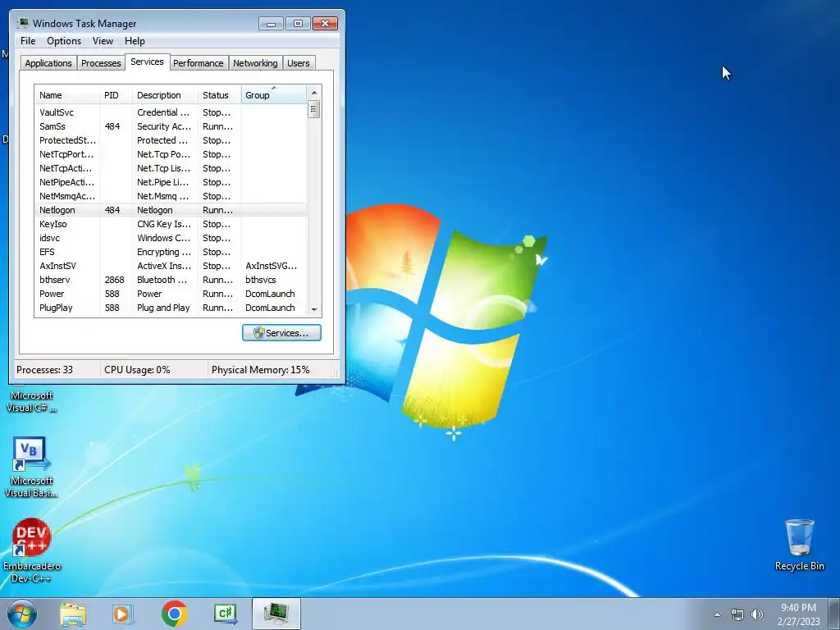Switch to the Users tab
840x630 pixels.
click(299, 62)
